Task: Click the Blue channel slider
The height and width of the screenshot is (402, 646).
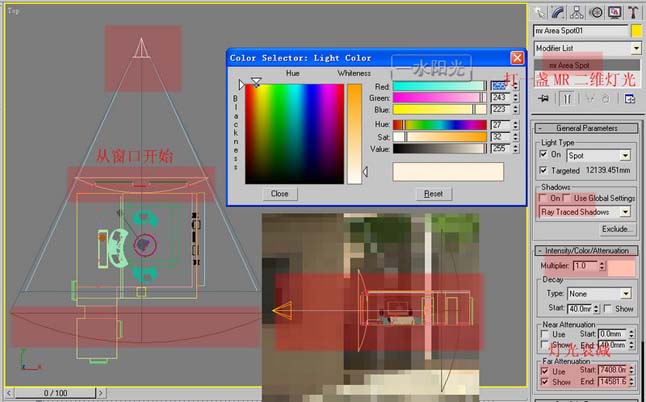Action: (x=440, y=109)
